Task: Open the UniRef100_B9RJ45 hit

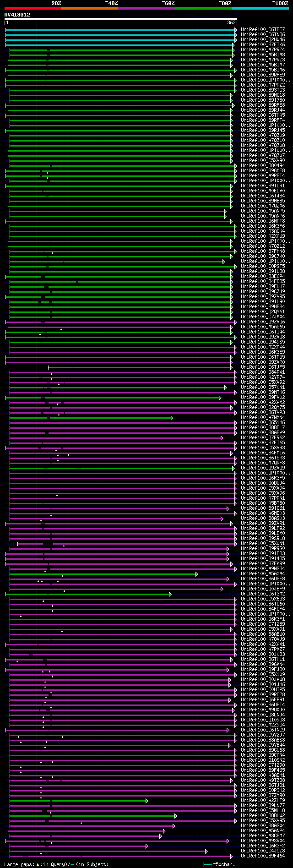Action: point(263,131)
